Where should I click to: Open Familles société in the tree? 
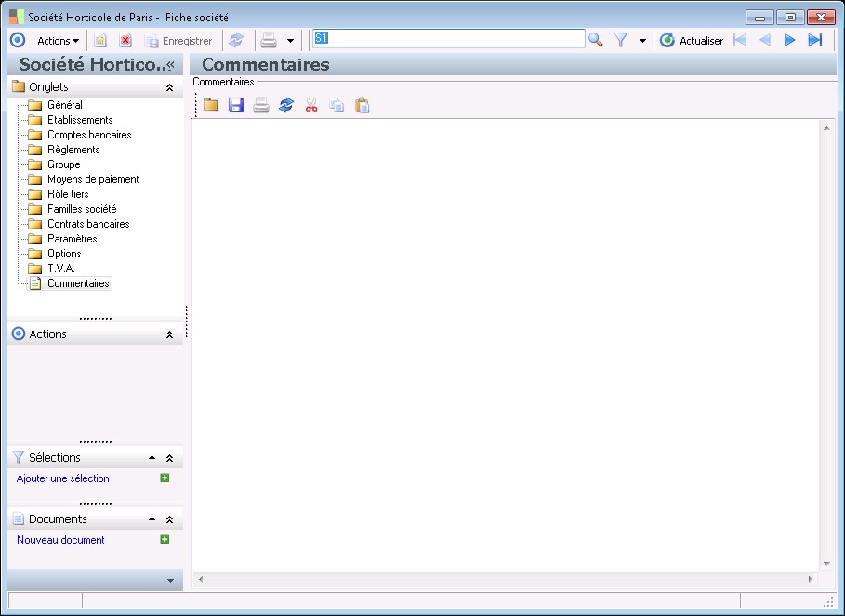click(x=82, y=209)
